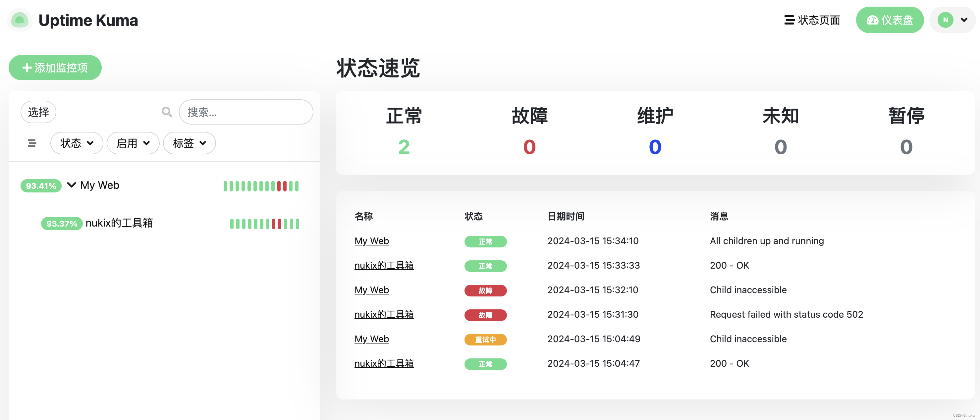Open the nukix的工具箱 link with 502 error

pyautogui.click(x=384, y=314)
